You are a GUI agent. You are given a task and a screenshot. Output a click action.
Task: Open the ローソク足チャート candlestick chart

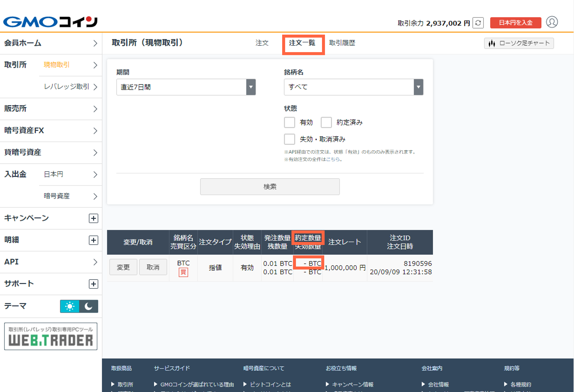519,43
